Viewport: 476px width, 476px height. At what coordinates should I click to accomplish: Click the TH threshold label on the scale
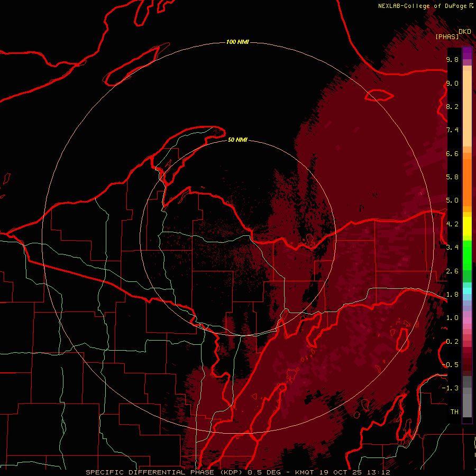tap(454, 412)
